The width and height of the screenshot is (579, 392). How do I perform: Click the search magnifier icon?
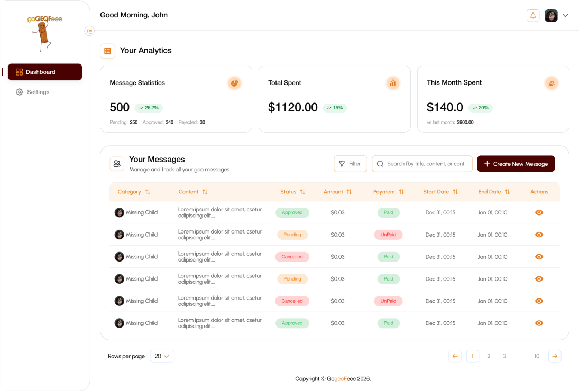(380, 164)
